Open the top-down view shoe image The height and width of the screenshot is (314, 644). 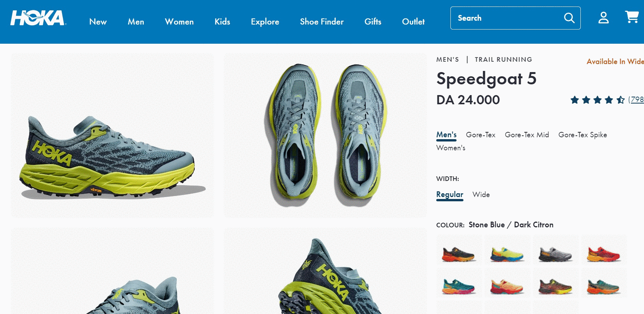click(325, 135)
